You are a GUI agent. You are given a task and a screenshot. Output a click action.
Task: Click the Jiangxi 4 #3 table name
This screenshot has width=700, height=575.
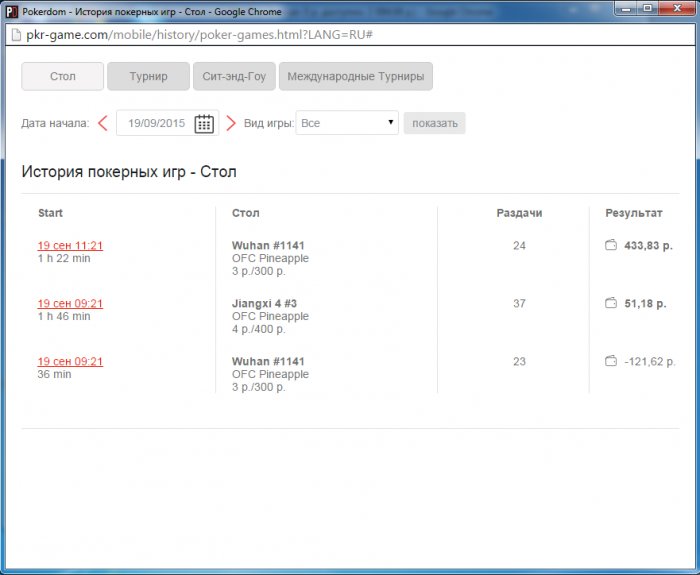(x=264, y=304)
